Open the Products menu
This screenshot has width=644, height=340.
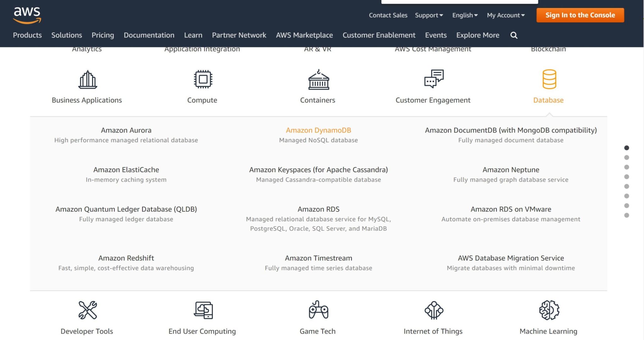pyautogui.click(x=27, y=35)
